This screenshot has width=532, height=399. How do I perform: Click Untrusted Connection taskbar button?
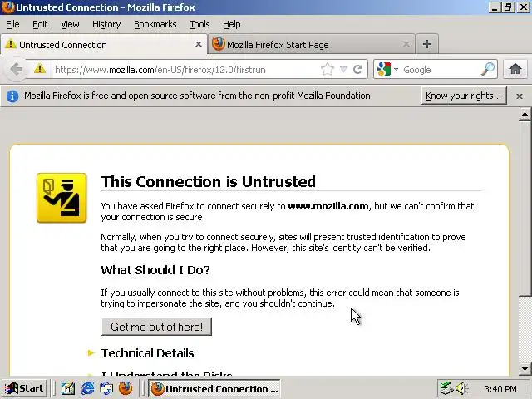[214, 388]
